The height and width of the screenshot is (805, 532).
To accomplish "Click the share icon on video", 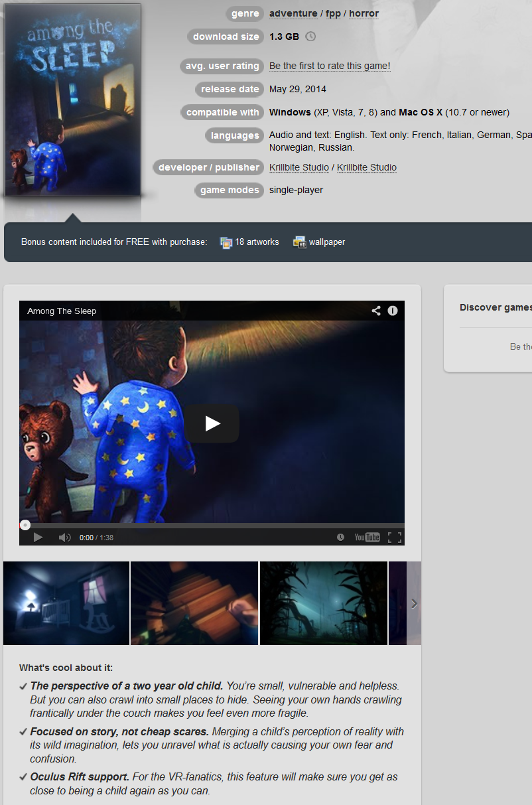I will (x=376, y=311).
